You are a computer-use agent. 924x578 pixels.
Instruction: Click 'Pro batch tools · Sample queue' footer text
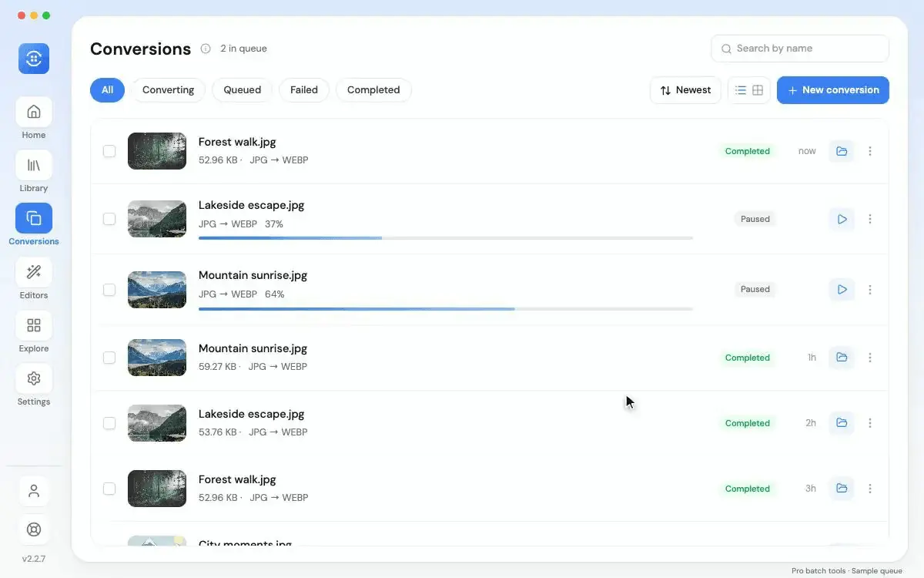click(847, 571)
